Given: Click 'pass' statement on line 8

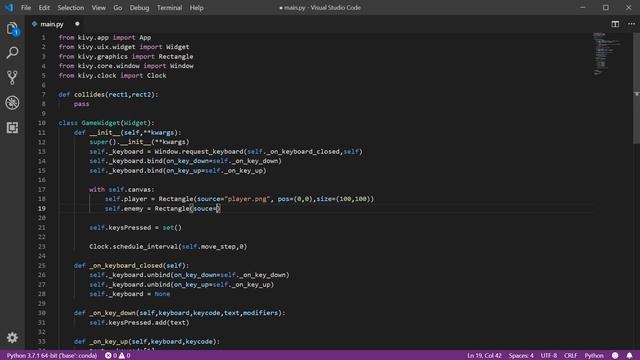Looking at the screenshot, I should [82, 104].
